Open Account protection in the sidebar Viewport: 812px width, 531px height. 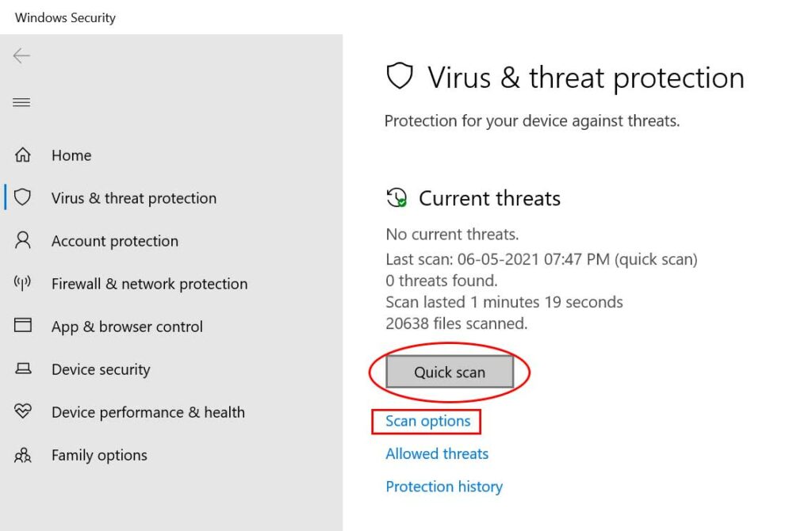coord(115,241)
